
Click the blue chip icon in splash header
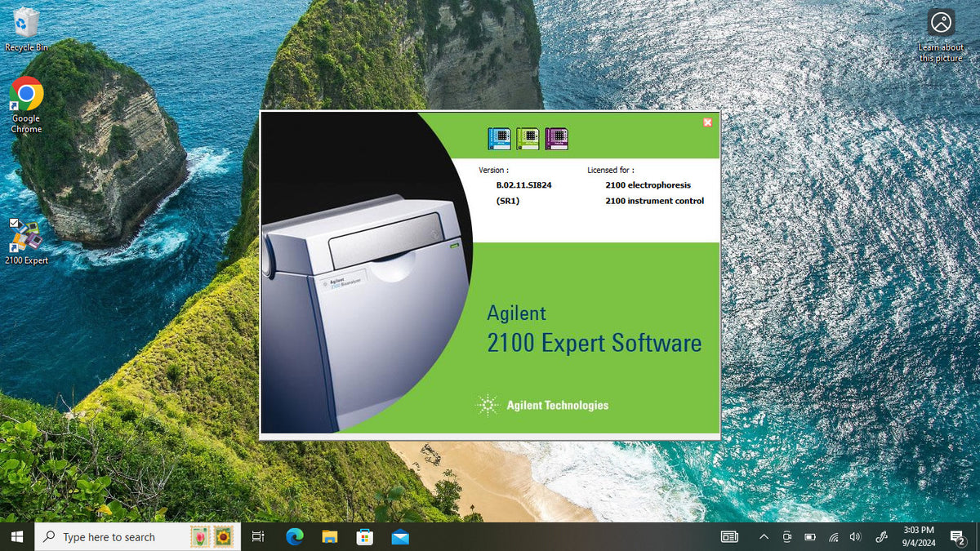pos(498,138)
